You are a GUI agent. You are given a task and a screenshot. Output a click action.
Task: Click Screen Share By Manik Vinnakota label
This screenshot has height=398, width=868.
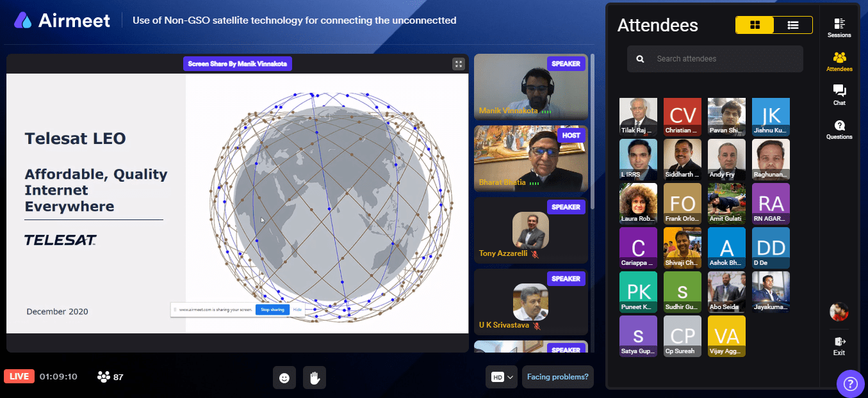pos(238,64)
